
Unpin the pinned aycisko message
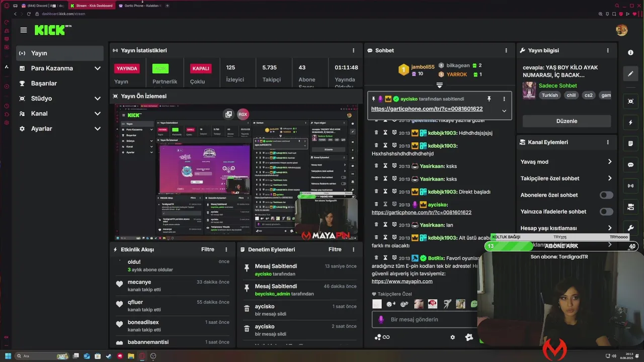pyautogui.click(x=489, y=99)
